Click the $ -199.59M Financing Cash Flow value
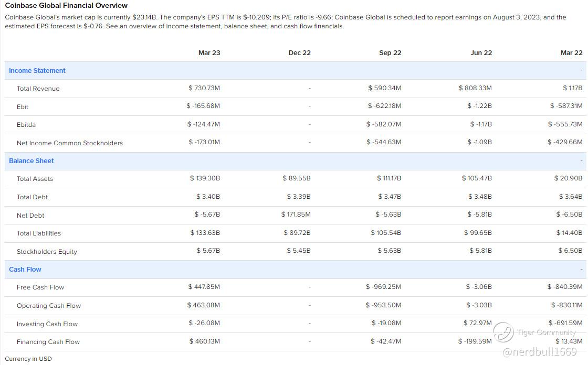 click(475, 341)
